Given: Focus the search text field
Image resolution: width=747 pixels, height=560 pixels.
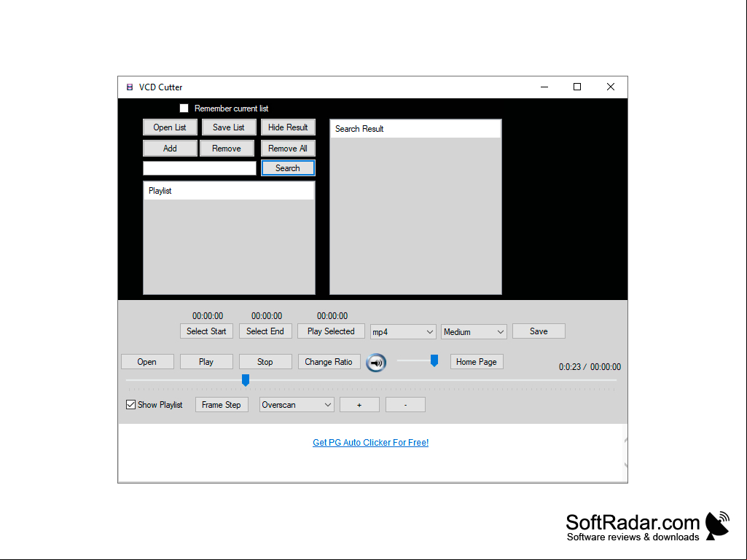Looking at the screenshot, I should [200, 168].
